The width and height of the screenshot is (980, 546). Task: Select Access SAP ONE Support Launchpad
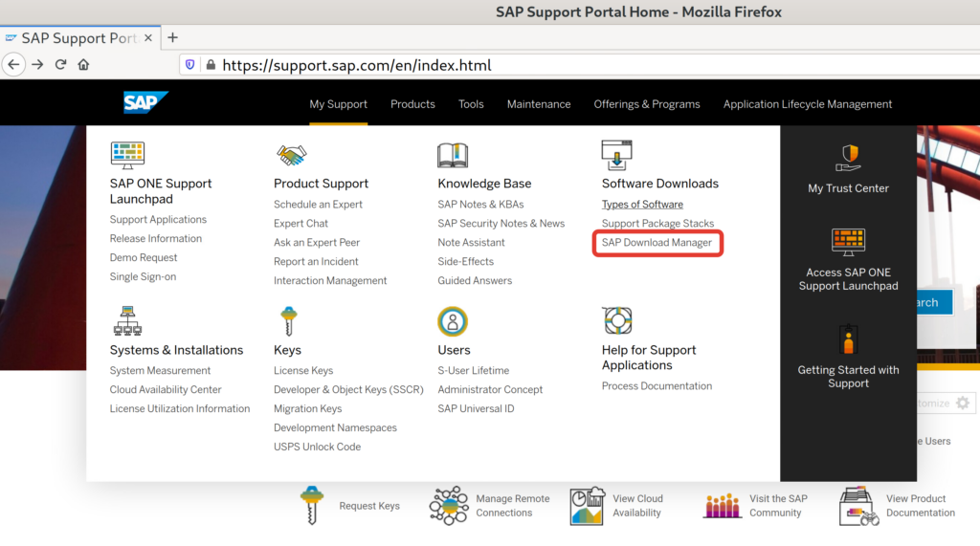(x=849, y=278)
